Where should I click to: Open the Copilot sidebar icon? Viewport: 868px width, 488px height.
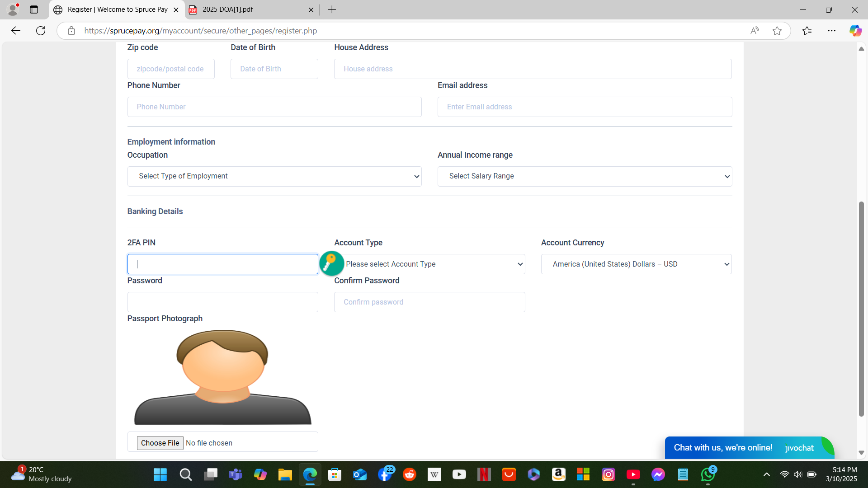[x=855, y=31]
